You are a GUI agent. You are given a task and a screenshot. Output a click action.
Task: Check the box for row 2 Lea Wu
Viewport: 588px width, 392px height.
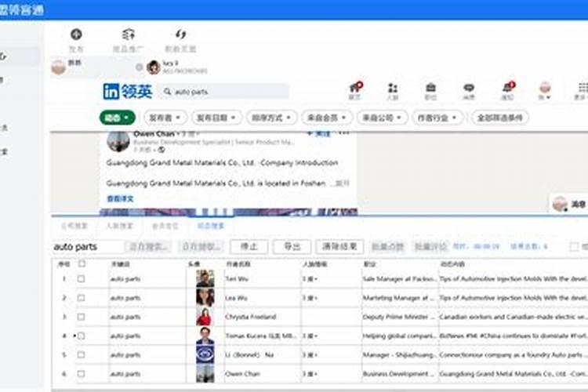coord(81,298)
